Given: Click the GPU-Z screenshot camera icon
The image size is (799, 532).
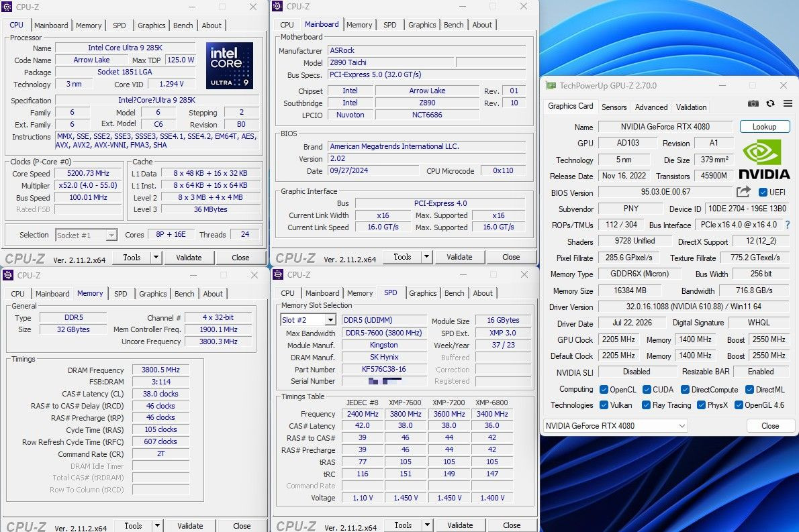Looking at the screenshot, I should click(x=753, y=103).
